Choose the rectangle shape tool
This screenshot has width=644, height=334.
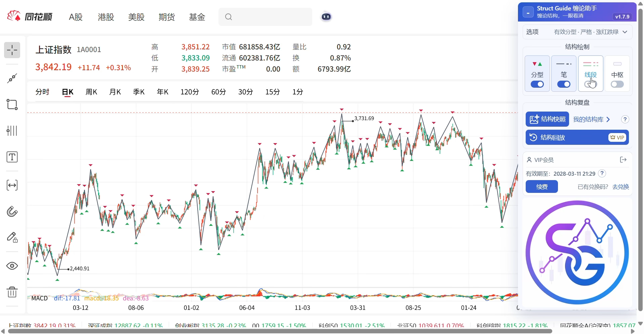(x=12, y=105)
